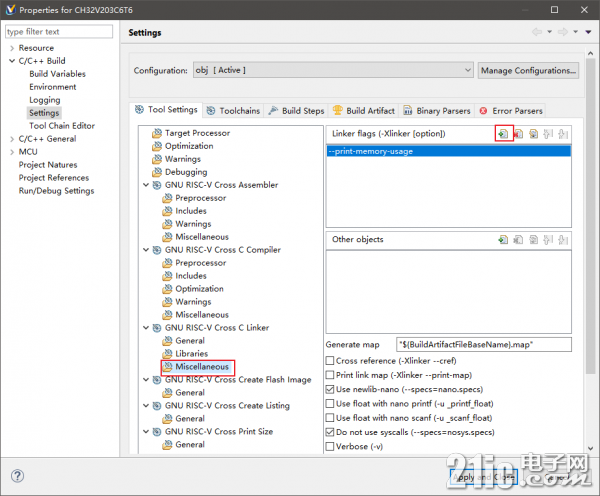600x496 pixels.
Task: Toggle Use newlib-nano checkbox
Action: 329,390
